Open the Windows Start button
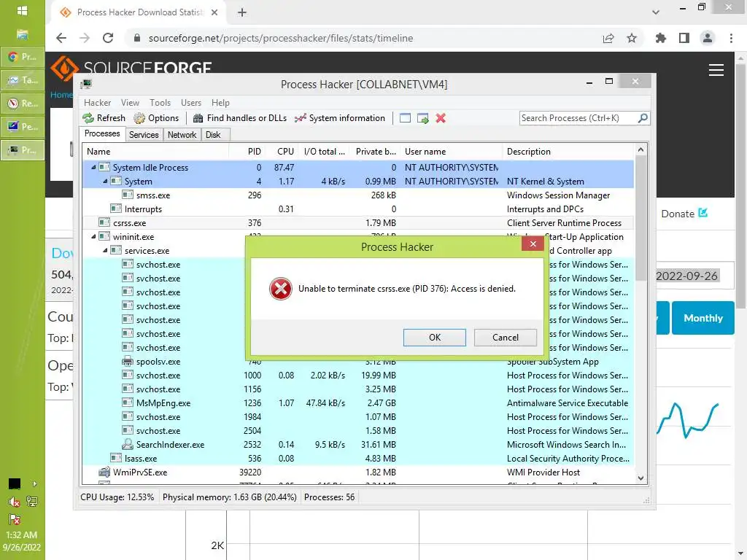 coord(23,11)
